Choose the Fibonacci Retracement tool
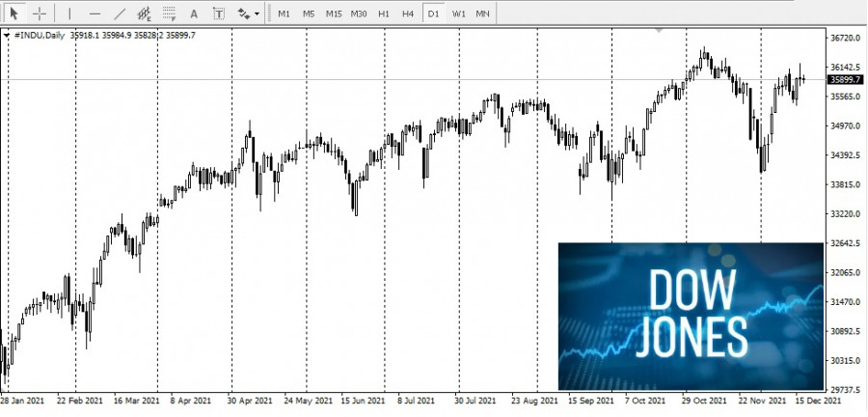 170,14
